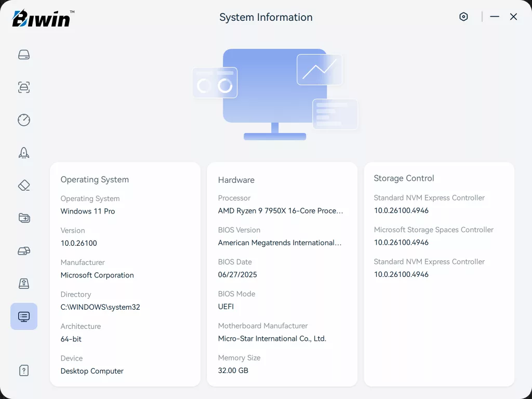This screenshot has width=532, height=399.
Task: Click the Processor label
Action: pos(234,198)
